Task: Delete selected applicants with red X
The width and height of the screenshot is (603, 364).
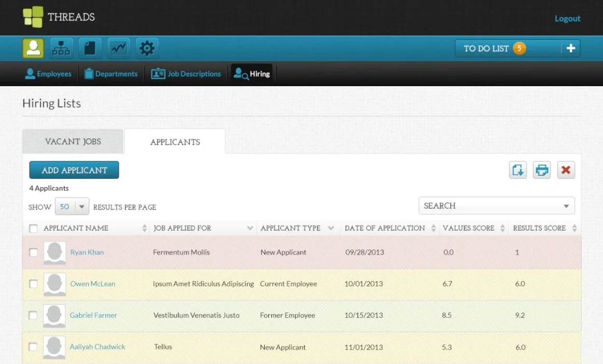Action: coord(566,170)
